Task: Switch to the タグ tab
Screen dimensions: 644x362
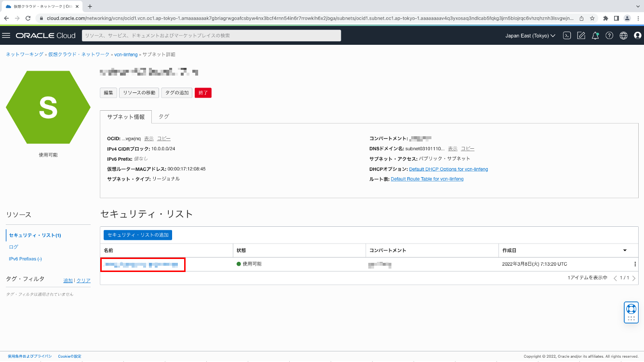Action: 163,116
